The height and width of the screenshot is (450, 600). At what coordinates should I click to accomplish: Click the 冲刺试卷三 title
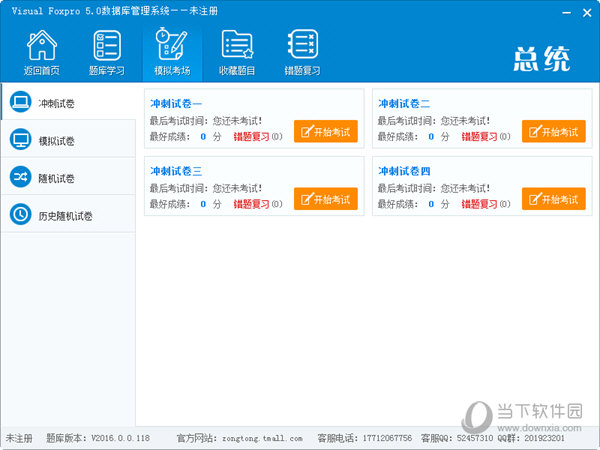coord(176,171)
